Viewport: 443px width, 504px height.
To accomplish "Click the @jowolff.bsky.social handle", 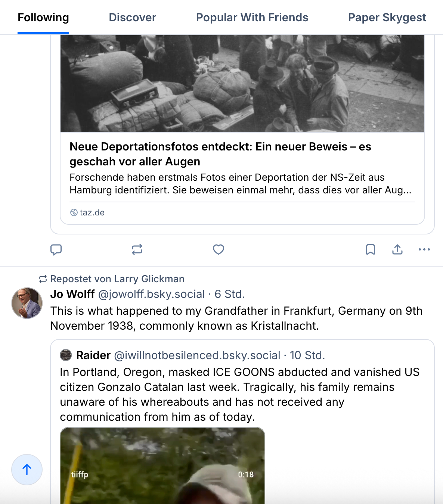I will click(151, 294).
